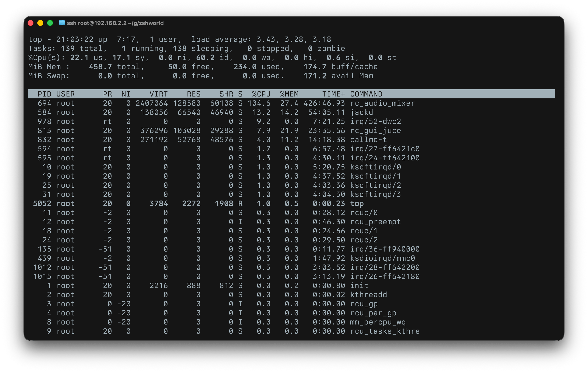Select the rc_audio_mixer process row

[x=382, y=103]
